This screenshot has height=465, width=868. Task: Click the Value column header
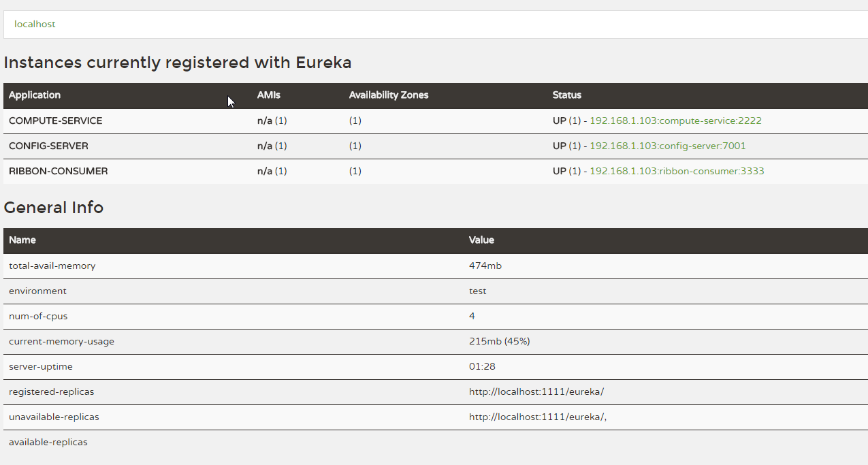481,240
